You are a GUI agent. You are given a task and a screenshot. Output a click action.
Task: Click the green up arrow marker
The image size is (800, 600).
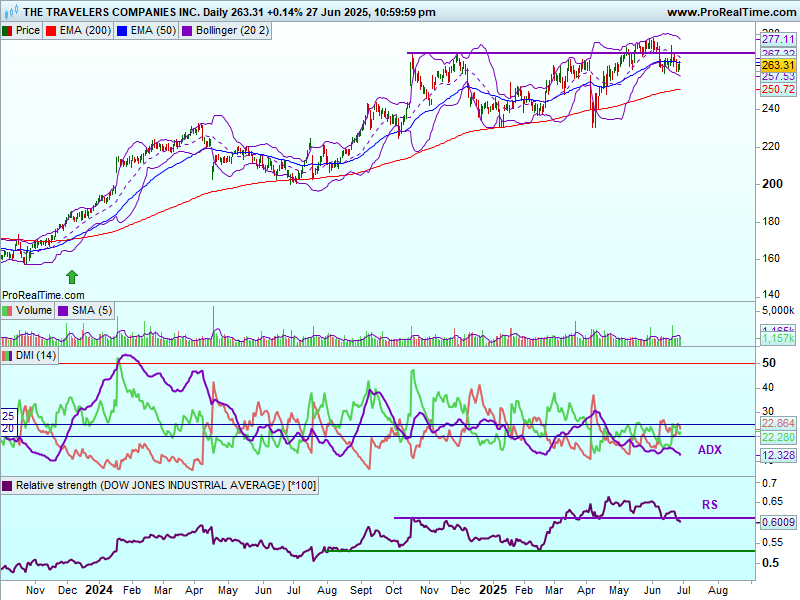(72, 275)
